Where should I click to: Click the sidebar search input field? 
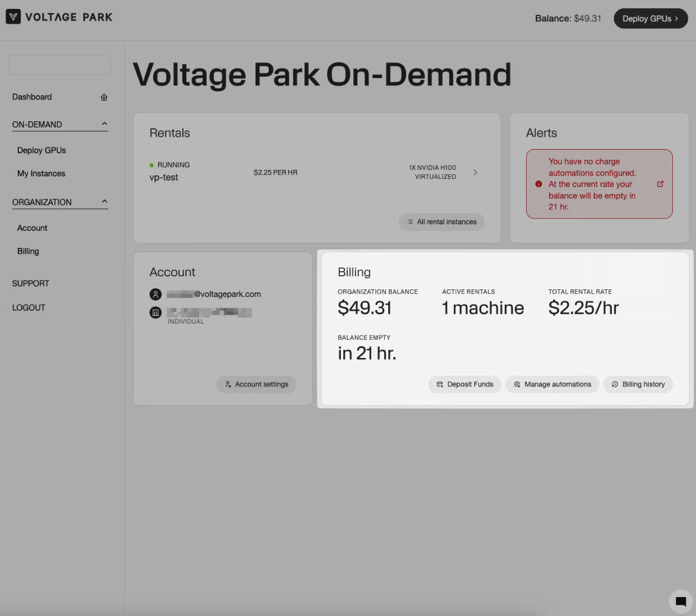click(59, 65)
